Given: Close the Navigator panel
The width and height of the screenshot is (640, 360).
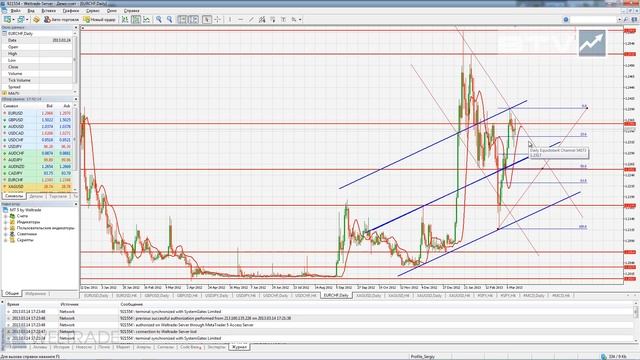Looking at the screenshot, I should [76, 204].
